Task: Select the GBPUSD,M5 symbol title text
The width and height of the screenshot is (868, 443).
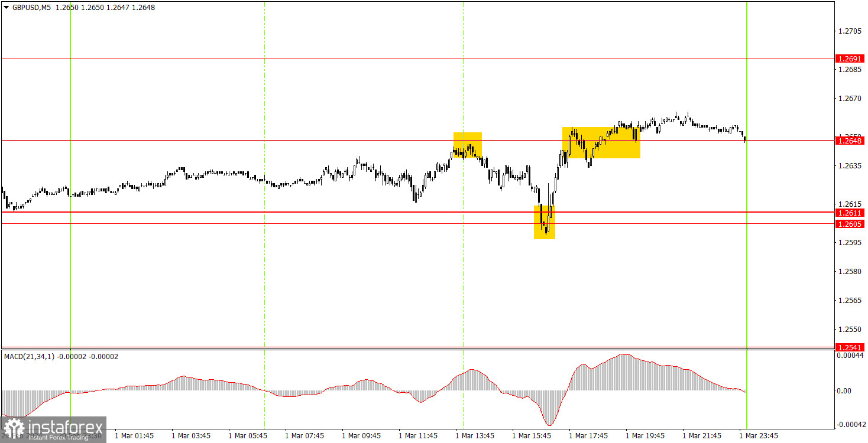Action: click(x=31, y=8)
